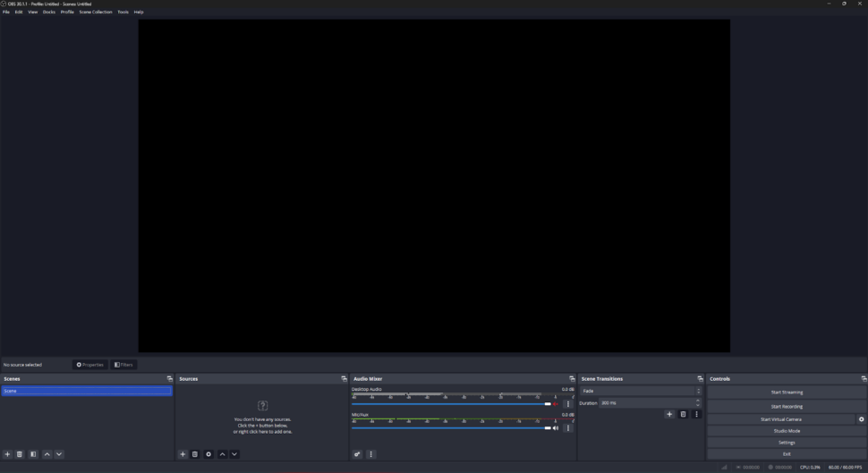Open source properties gear in Sources panel
The height and width of the screenshot is (473, 868).
pos(208,454)
